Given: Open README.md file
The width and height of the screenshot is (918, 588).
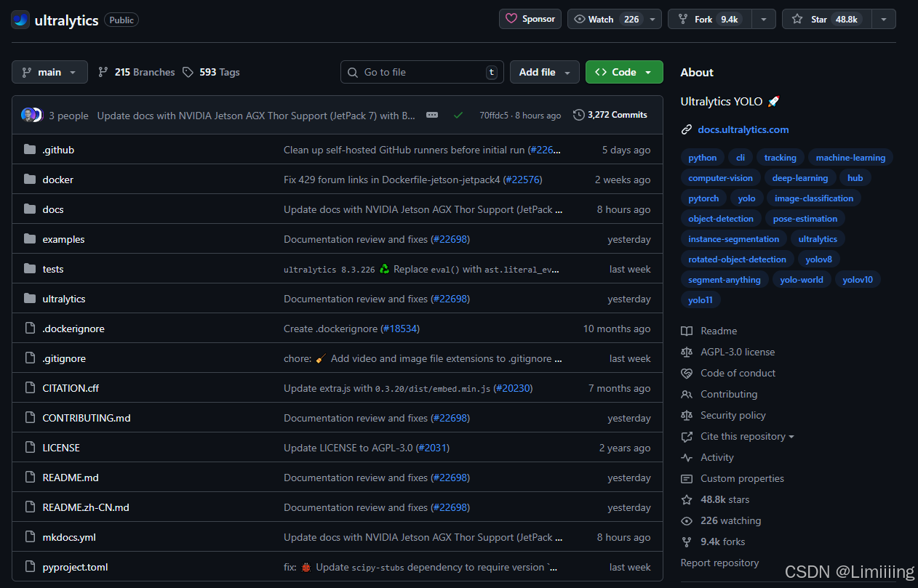Looking at the screenshot, I should pyautogui.click(x=71, y=478).
